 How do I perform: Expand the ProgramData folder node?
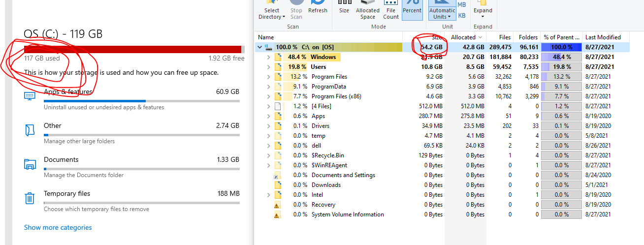pos(269,87)
